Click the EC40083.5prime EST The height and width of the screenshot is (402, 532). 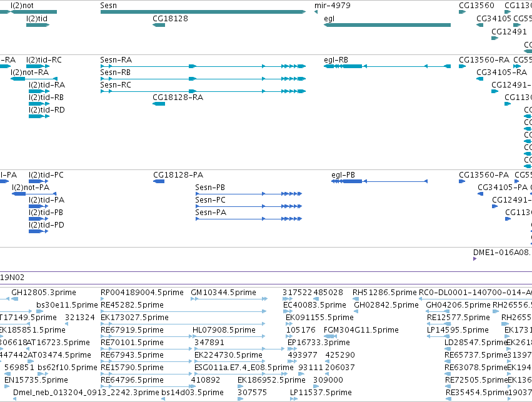(x=288, y=311)
